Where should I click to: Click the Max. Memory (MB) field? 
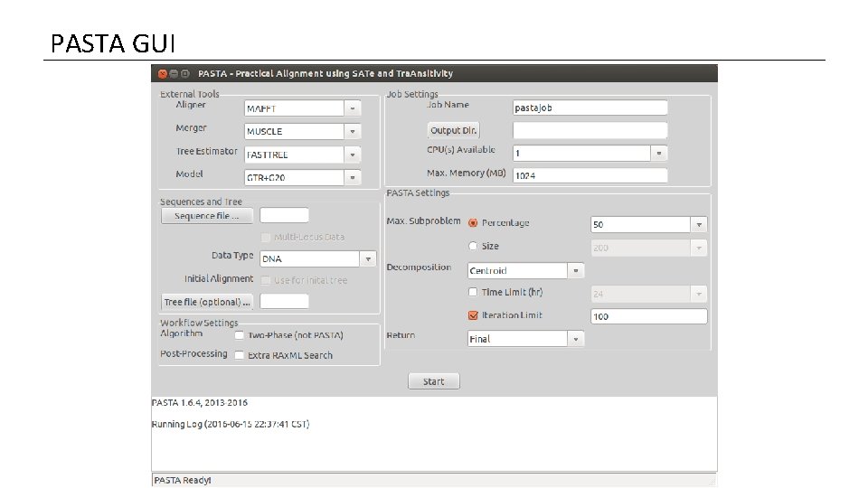590,176
